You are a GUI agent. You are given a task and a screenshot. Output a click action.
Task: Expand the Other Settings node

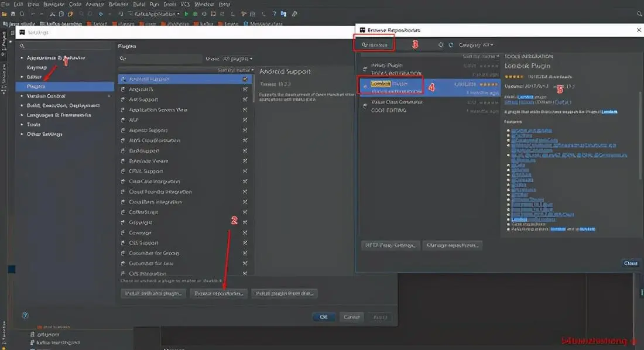[x=22, y=134]
